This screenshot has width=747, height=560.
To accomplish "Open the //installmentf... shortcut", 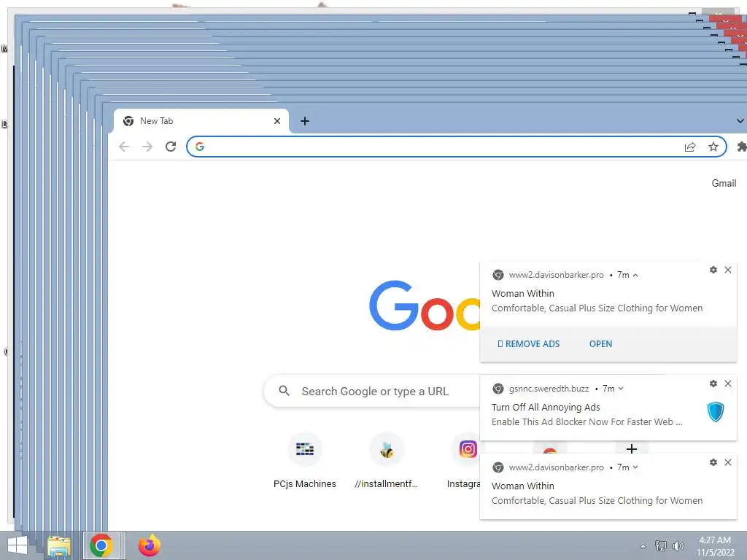I will (x=386, y=459).
